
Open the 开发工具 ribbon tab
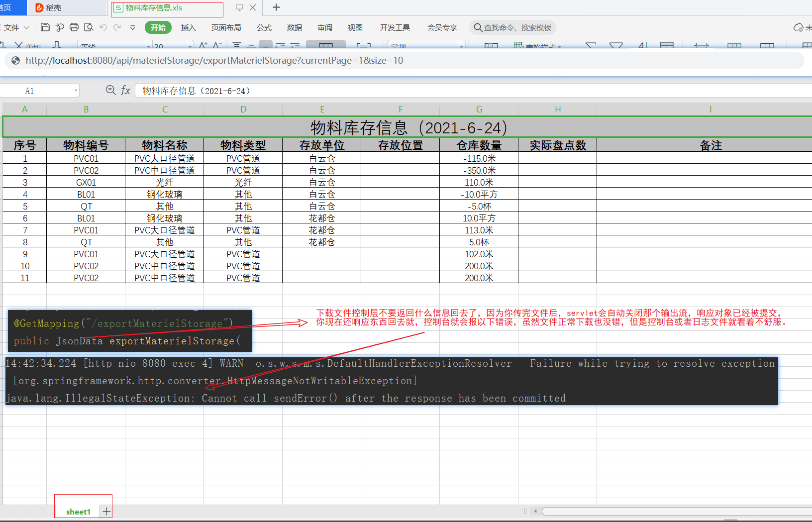(395, 28)
